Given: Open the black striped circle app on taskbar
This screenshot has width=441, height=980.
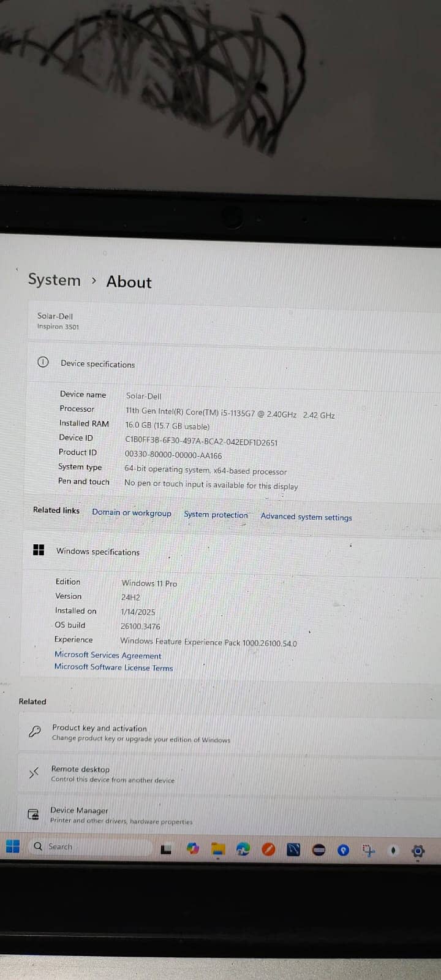Looking at the screenshot, I should (318, 850).
